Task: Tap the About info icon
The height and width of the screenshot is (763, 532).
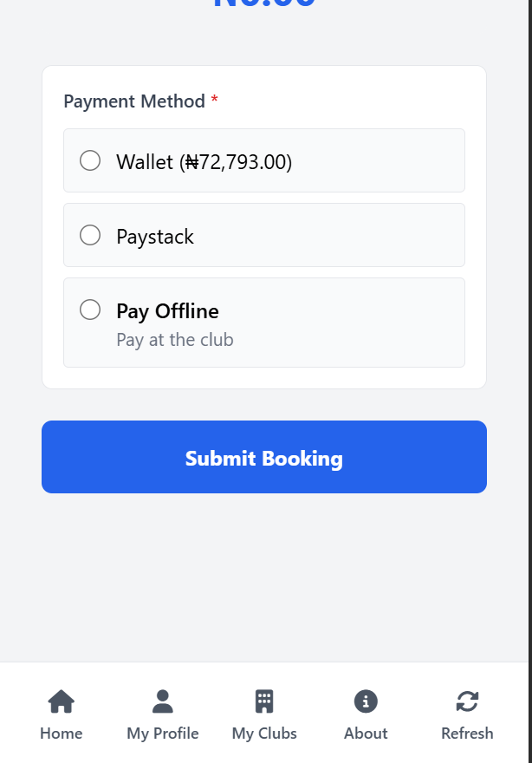Action: 365,701
